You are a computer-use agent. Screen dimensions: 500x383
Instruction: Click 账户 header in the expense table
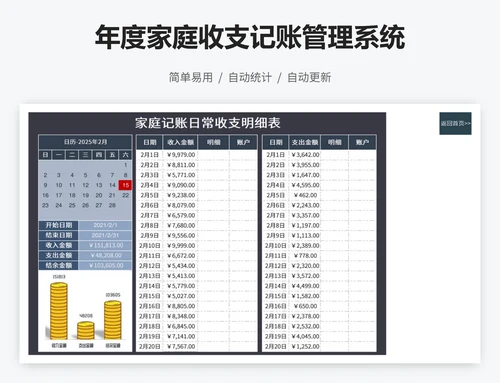362,142
